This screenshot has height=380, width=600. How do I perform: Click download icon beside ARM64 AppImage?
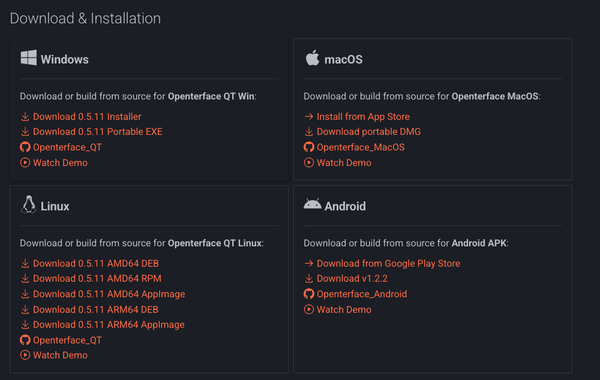[x=25, y=325]
